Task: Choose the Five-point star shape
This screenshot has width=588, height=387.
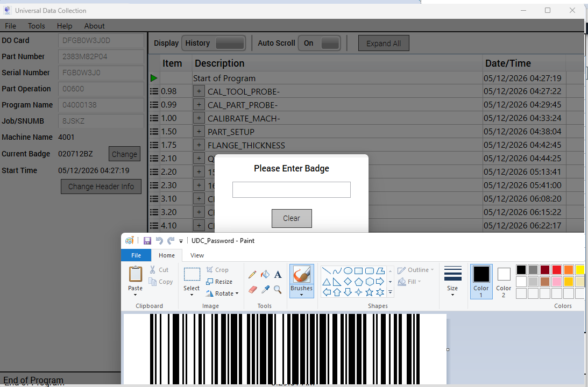Action: coord(370,292)
